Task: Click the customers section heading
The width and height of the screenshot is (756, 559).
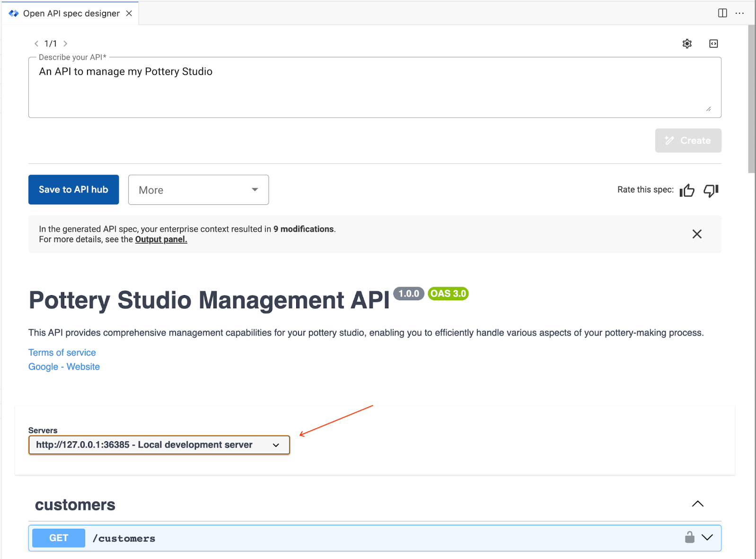Action: pyautogui.click(x=75, y=505)
